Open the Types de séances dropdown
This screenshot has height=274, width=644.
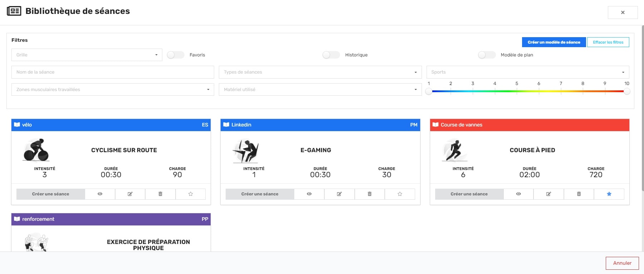[x=320, y=72]
